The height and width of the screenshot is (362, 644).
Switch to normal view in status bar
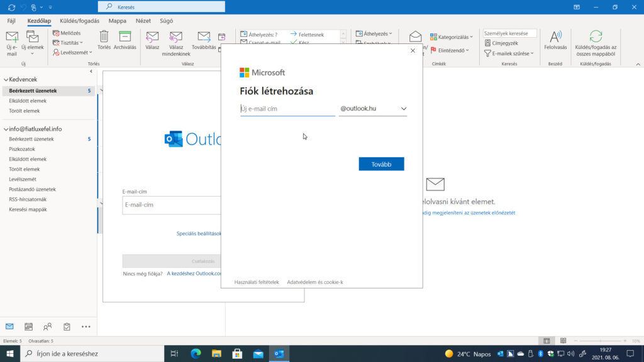click(x=547, y=341)
